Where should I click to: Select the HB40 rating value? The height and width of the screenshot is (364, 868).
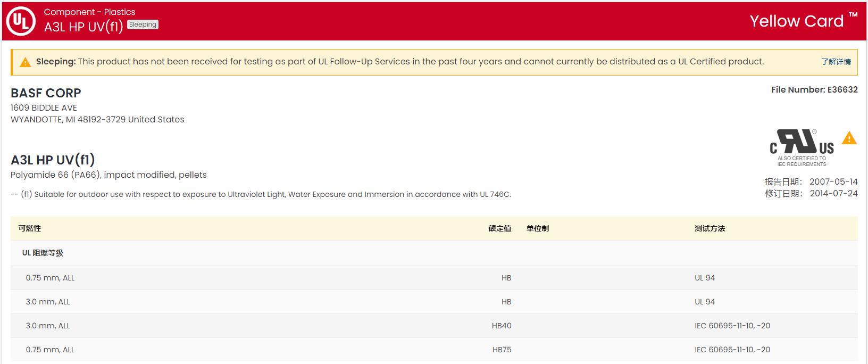(x=502, y=326)
